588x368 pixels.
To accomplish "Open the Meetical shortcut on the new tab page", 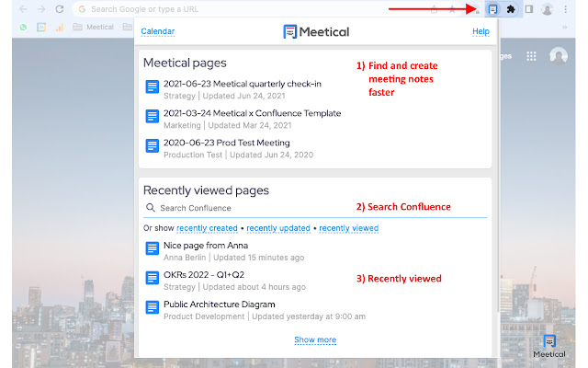I will pos(549,346).
